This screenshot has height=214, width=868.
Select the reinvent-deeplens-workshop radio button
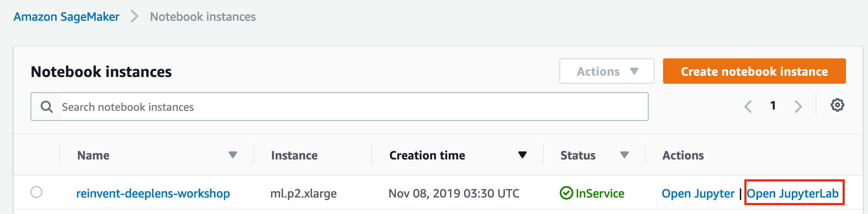(36, 192)
